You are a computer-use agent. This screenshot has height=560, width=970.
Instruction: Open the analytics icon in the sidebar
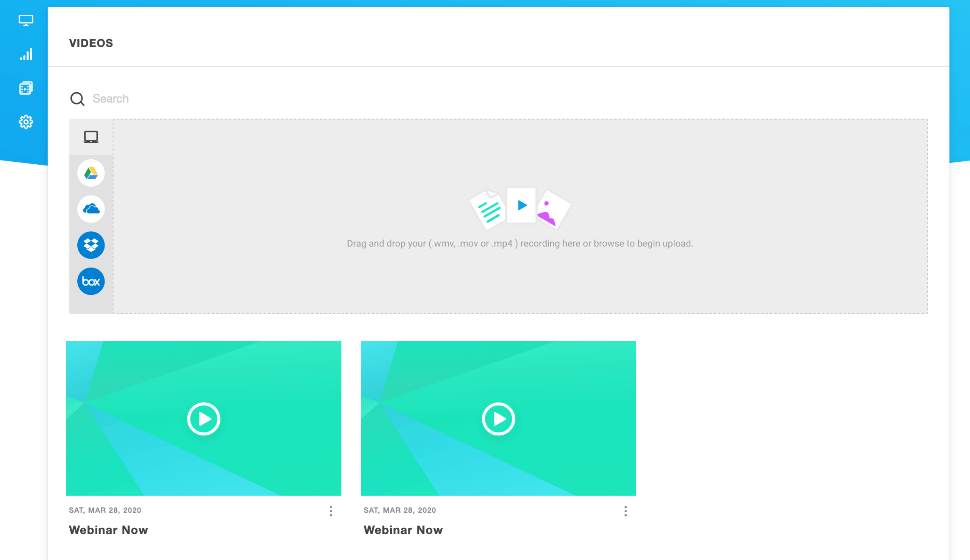pos(25,54)
